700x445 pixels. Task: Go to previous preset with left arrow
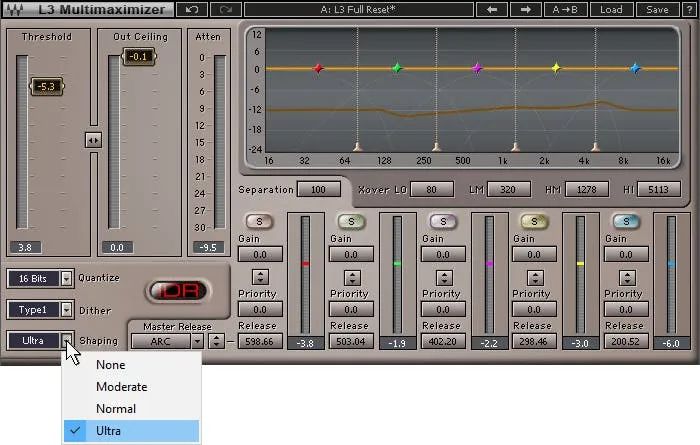pos(492,9)
